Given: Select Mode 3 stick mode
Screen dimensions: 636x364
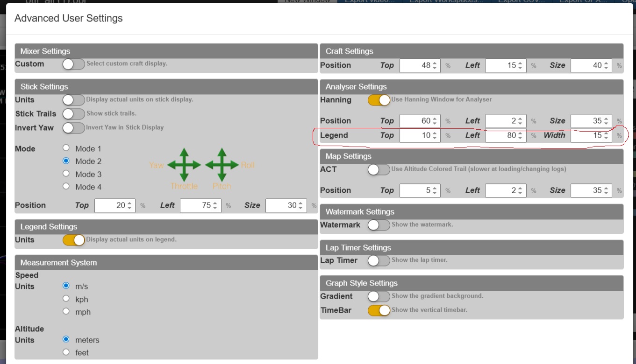Looking at the screenshot, I should pyautogui.click(x=66, y=174).
